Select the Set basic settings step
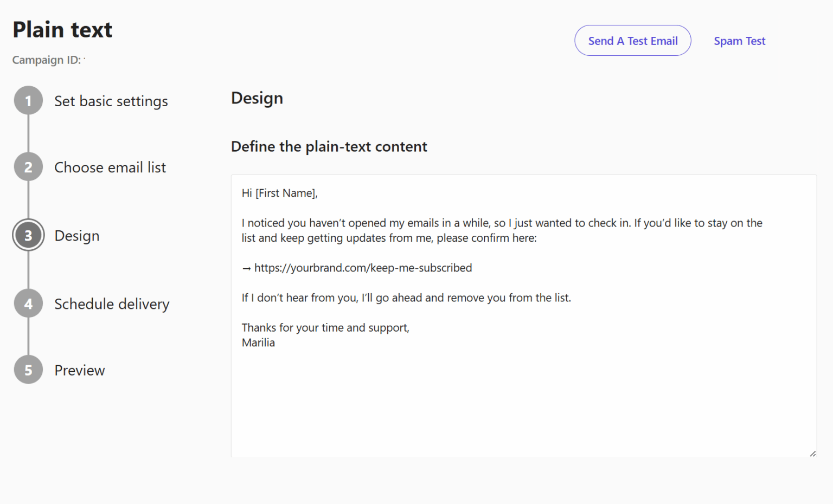 pyautogui.click(x=111, y=101)
